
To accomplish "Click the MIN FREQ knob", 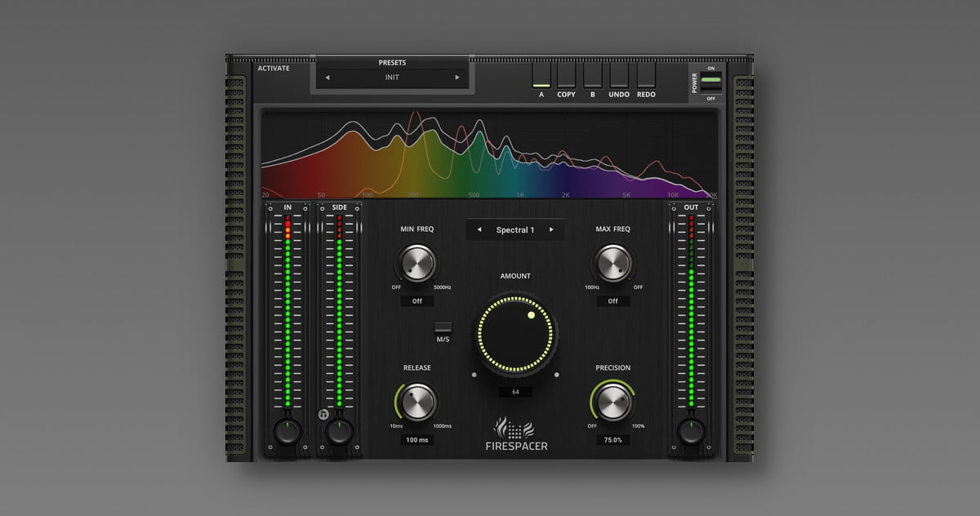I will coord(416,264).
